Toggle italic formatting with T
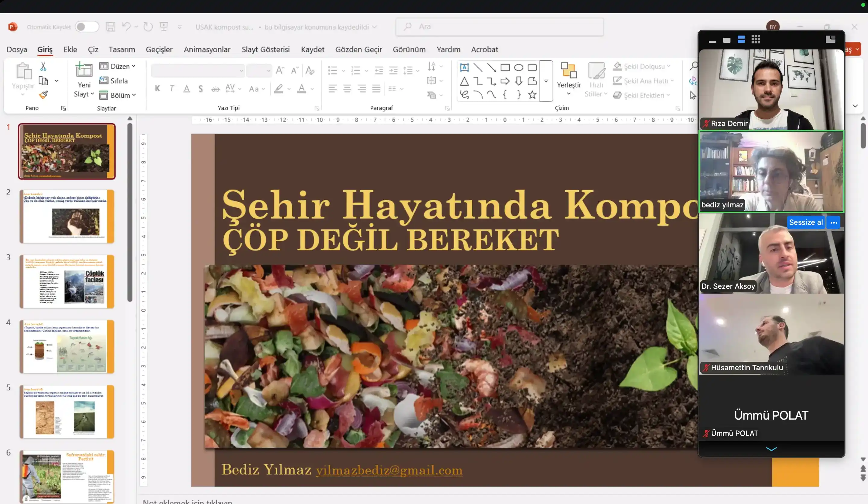 pyautogui.click(x=172, y=89)
